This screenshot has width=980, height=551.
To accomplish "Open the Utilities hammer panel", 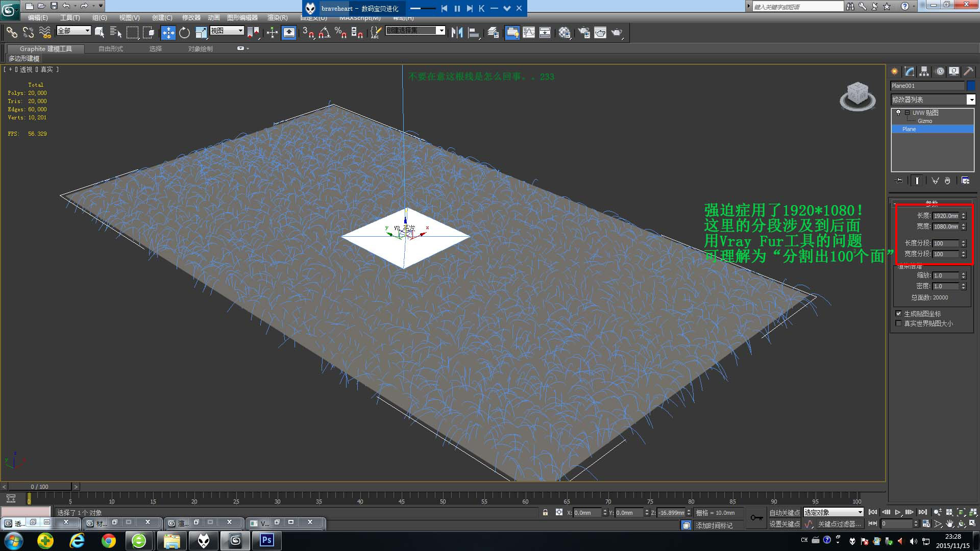I will pyautogui.click(x=968, y=71).
